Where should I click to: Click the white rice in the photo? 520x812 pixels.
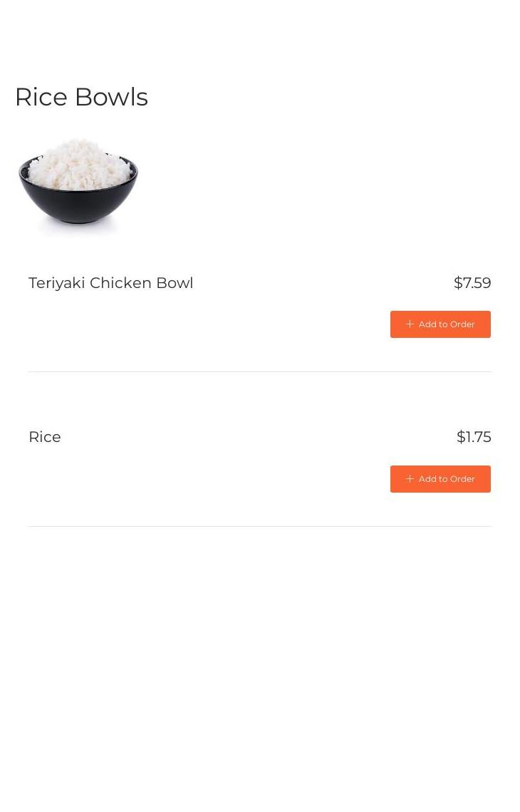click(x=78, y=165)
